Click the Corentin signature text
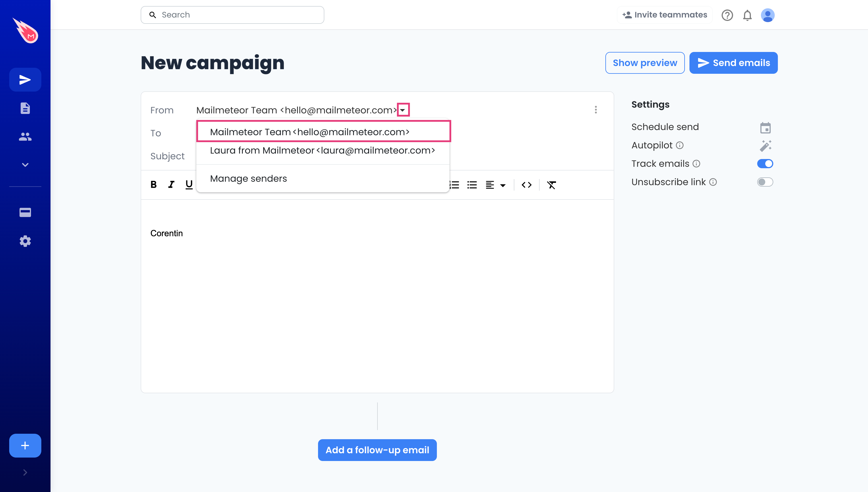 [166, 233]
